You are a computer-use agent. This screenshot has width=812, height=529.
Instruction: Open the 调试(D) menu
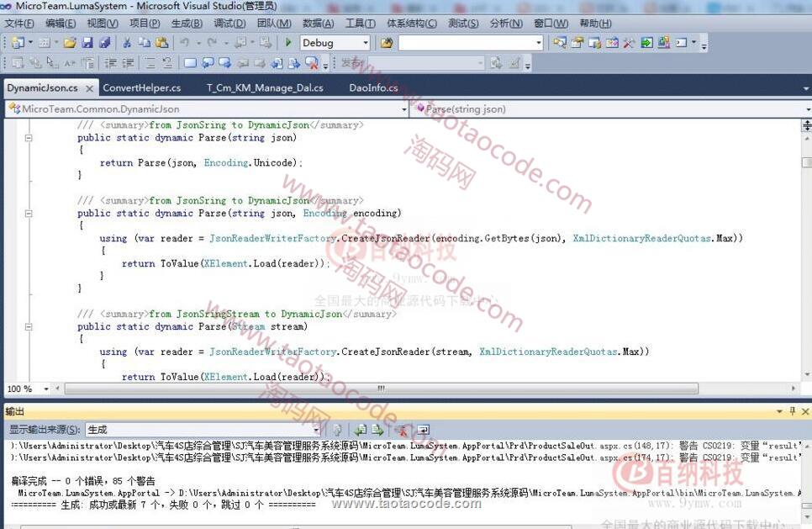click(229, 24)
